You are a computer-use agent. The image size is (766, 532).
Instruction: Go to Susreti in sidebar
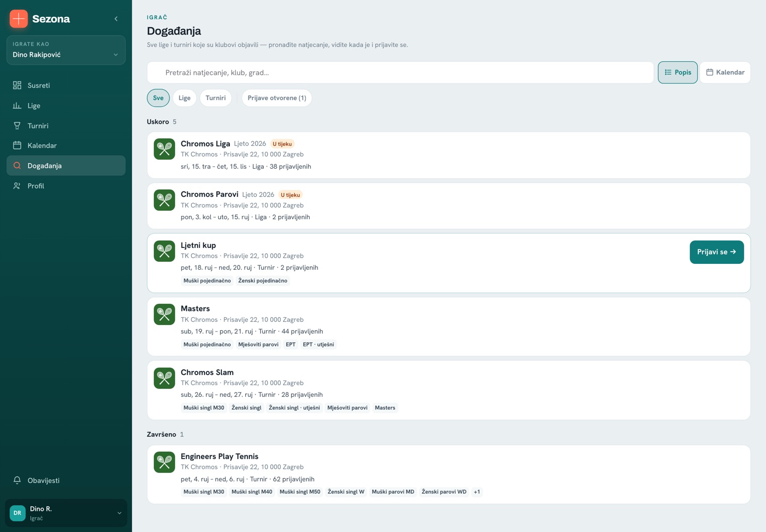click(66, 85)
